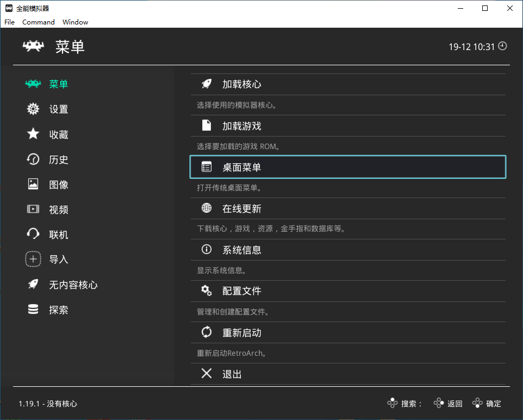Click the RetroArch invader logo beside 菜单

tap(33, 46)
